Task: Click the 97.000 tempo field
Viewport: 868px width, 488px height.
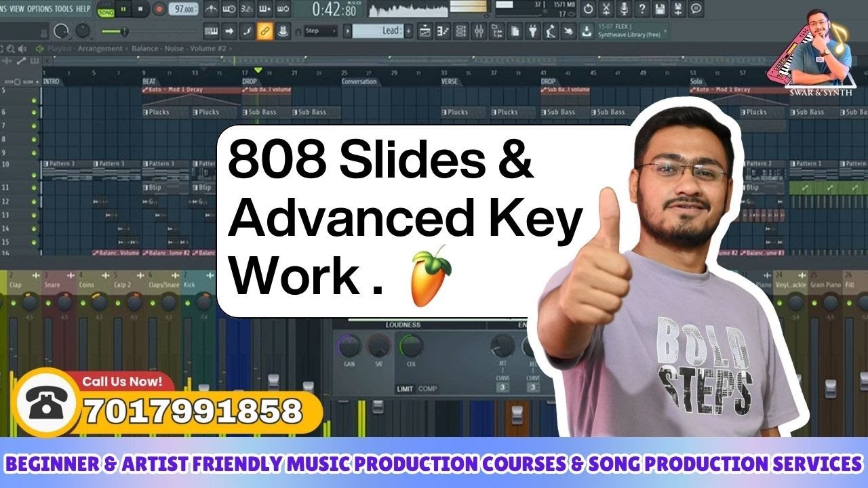Action: tap(184, 9)
